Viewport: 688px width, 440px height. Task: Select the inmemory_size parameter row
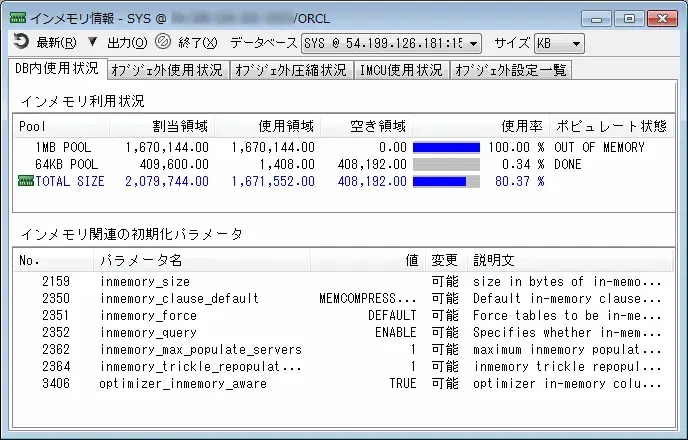click(x=145, y=282)
